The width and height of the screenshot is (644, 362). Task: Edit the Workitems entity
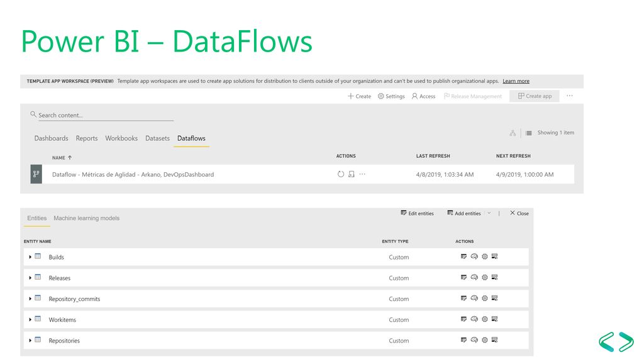pos(464,319)
